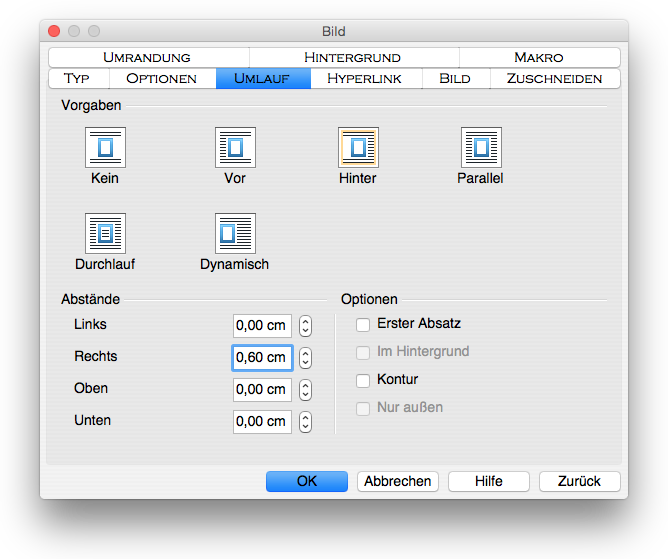
Task: Select the Durchlauf wrap preset icon
Action: [x=105, y=233]
